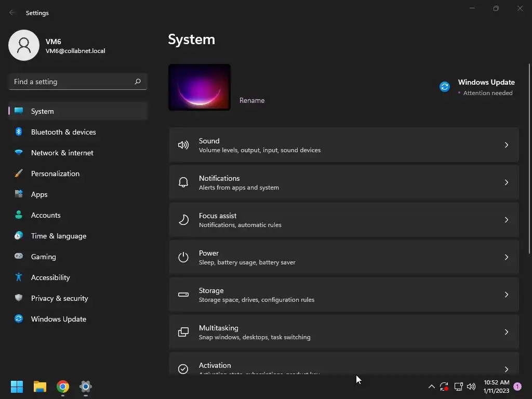532x399 pixels.
Task: Click the Focus assist moon icon
Action: point(183,220)
